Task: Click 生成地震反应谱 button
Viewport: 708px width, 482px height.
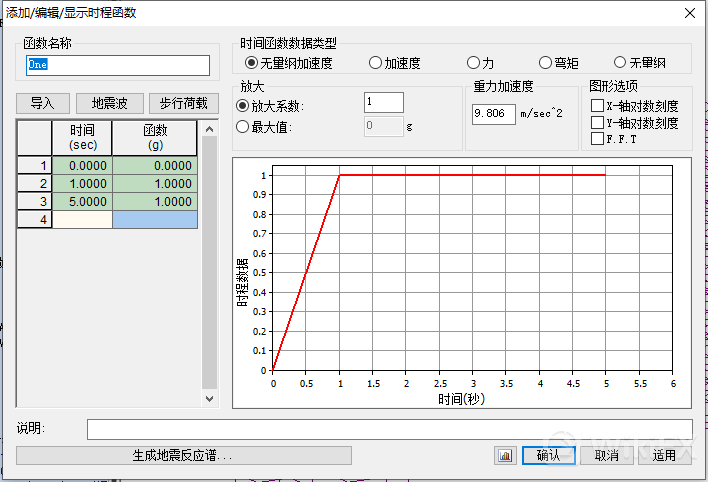Action: (x=184, y=455)
